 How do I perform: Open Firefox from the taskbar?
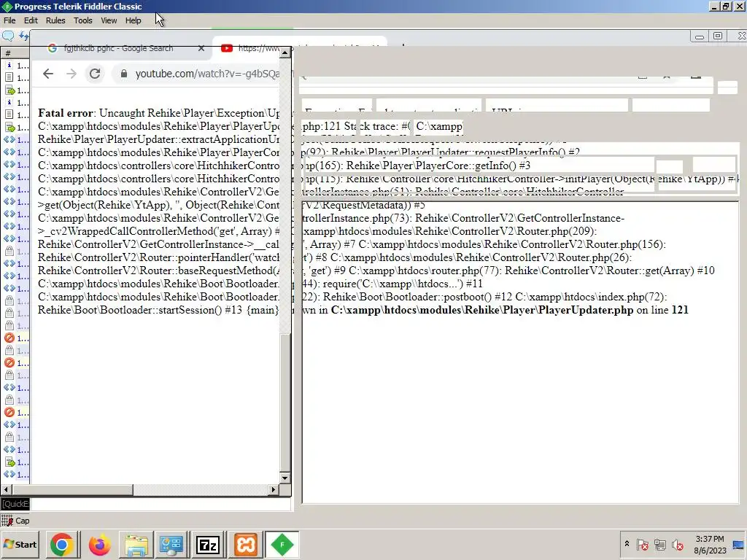[x=99, y=544]
